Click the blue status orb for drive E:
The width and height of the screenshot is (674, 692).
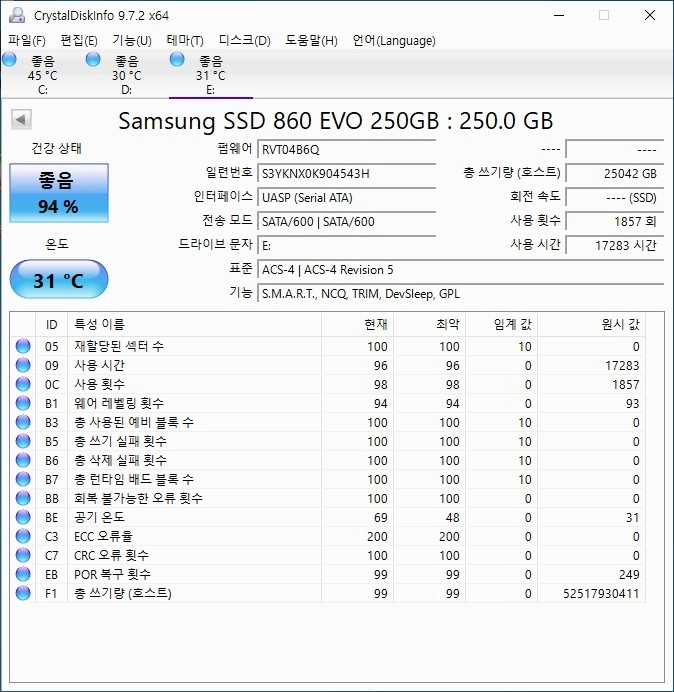[177, 59]
